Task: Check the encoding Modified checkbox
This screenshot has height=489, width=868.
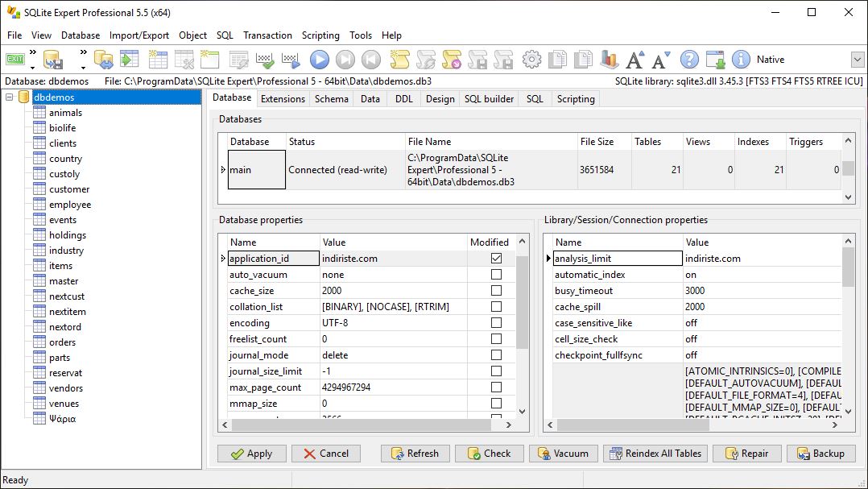Action: [x=496, y=322]
